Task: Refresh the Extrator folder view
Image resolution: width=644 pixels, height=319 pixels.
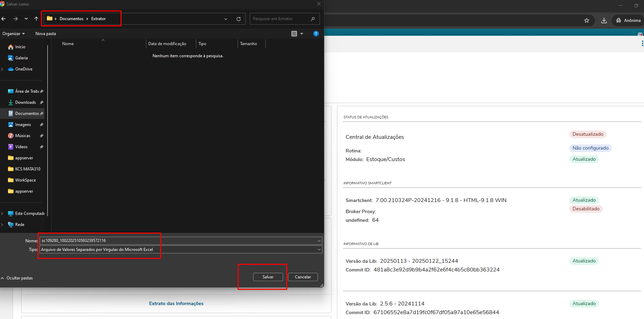Action: tap(239, 19)
